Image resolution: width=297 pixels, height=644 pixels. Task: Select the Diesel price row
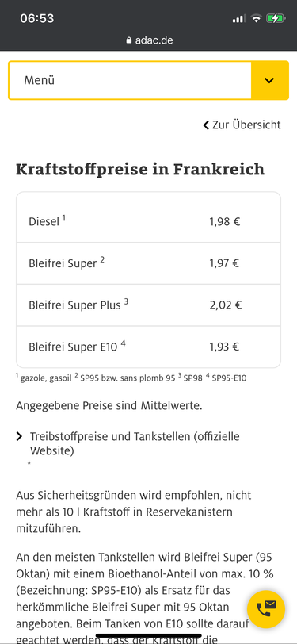(149, 222)
